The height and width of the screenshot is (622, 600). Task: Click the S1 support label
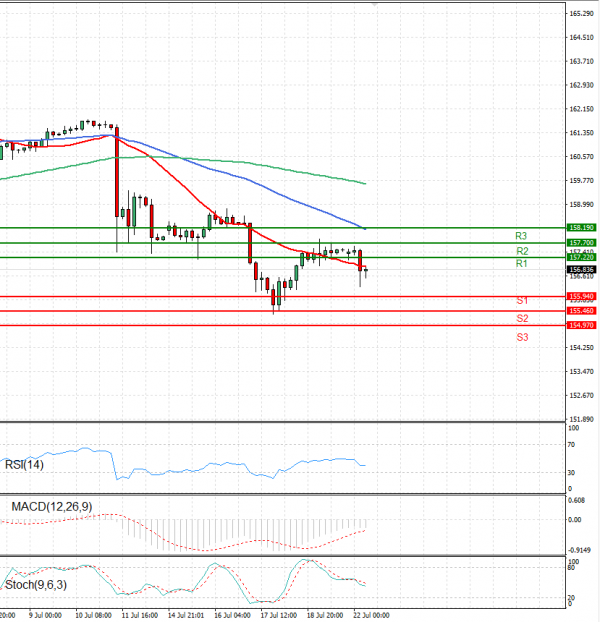pos(522,301)
